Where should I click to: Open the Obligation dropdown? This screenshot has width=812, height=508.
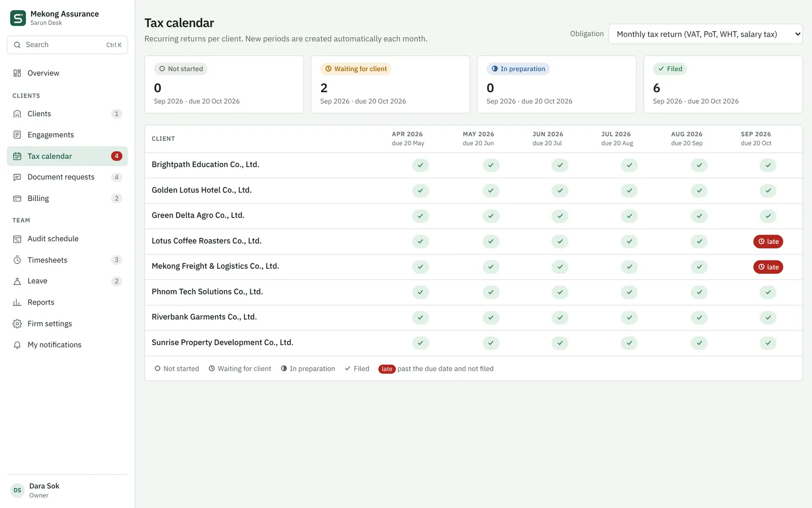pyautogui.click(x=705, y=34)
